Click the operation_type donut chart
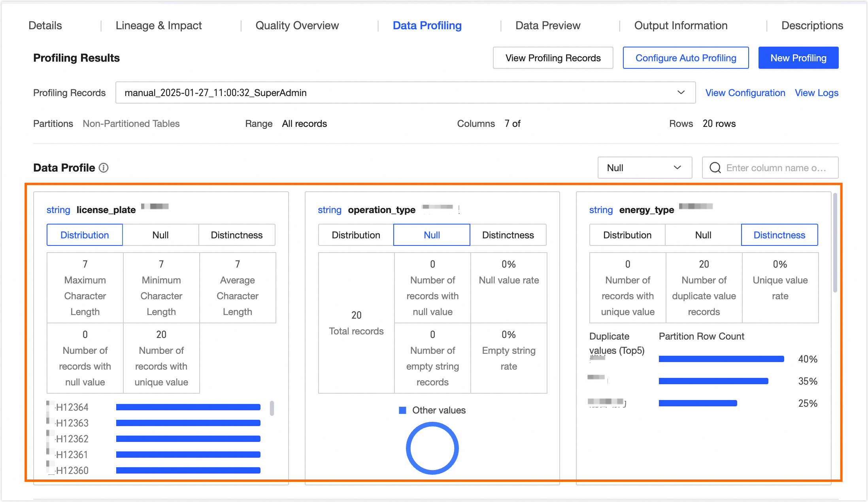Screen dimensions: 868x502 coord(432,448)
